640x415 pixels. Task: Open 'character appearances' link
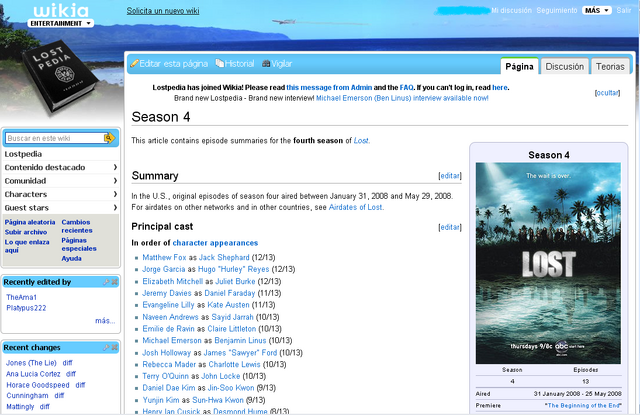coord(215,243)
